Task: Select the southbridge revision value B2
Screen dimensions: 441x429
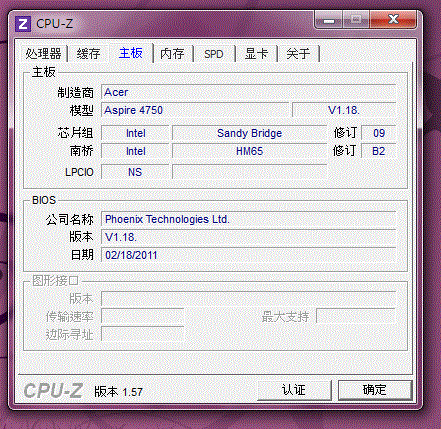Action: tap(379, 151)
